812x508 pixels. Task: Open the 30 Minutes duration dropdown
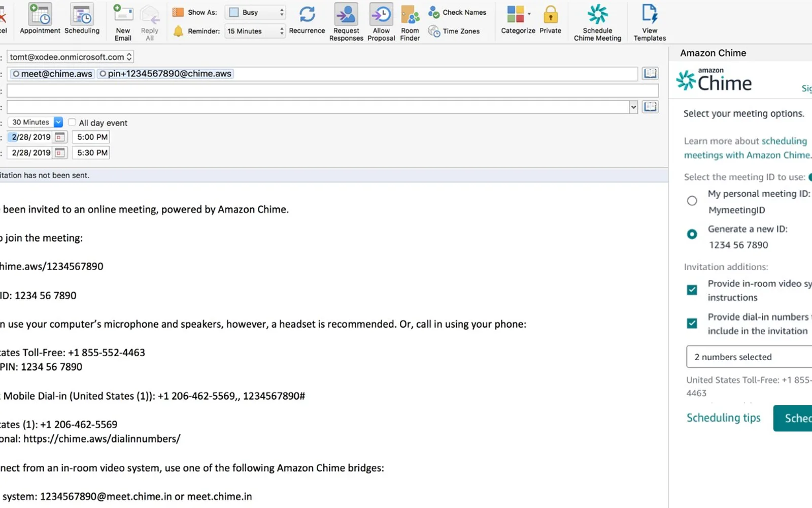click(35, 122)
